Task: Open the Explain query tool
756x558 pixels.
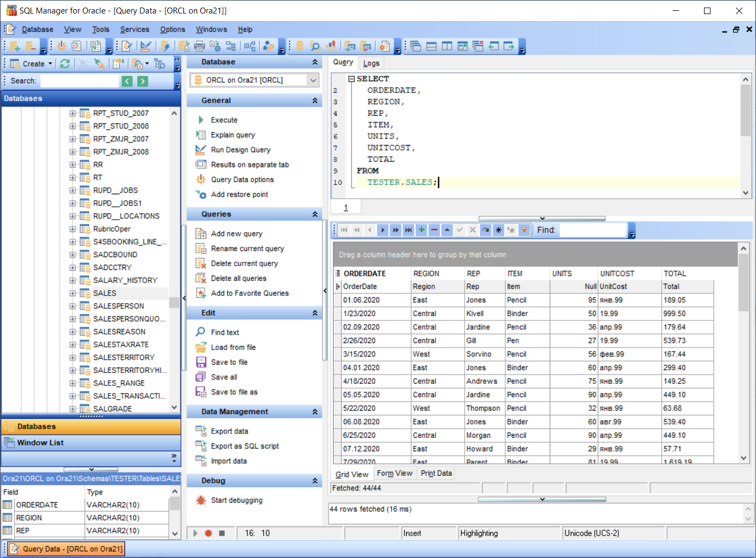Action: point(233,135)
